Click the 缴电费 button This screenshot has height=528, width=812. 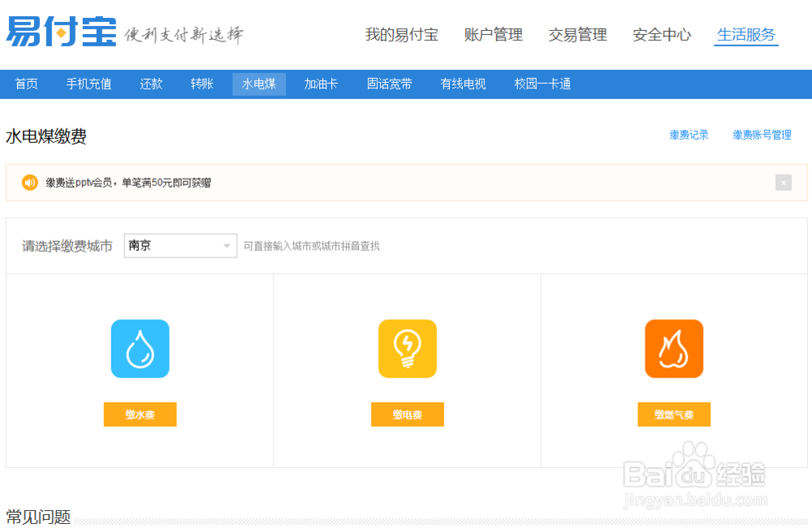(407, 414)
